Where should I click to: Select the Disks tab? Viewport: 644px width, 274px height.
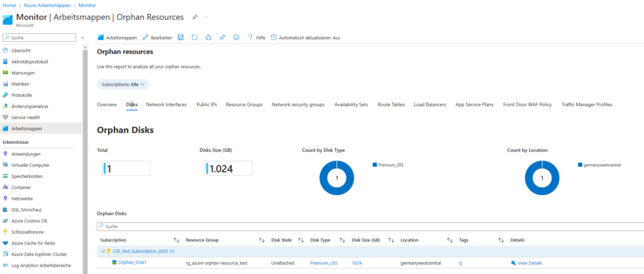coord(132,104)
